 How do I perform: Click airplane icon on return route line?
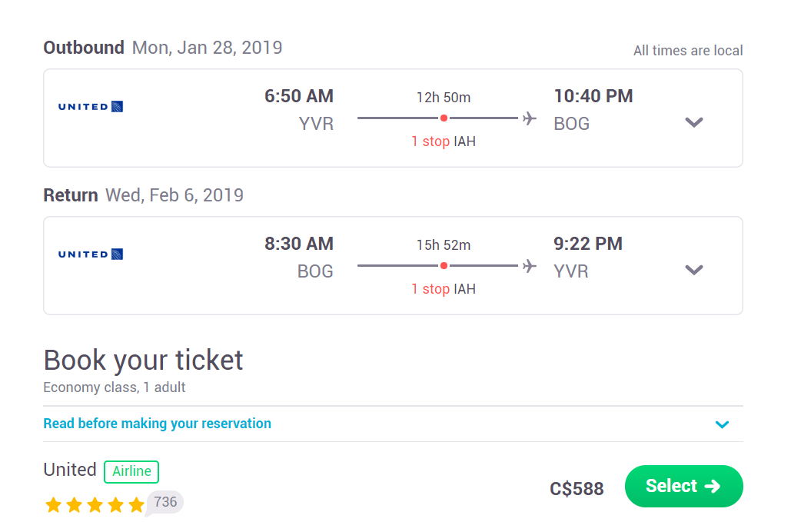(529, 265)
